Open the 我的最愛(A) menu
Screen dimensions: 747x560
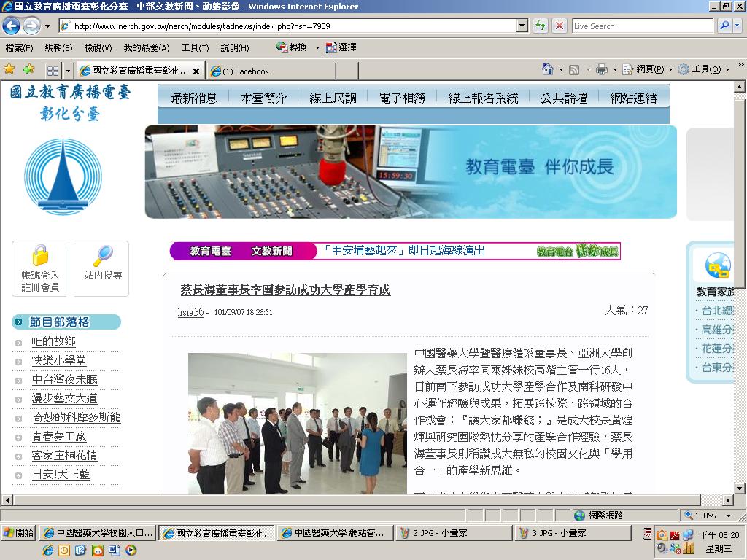146,47
